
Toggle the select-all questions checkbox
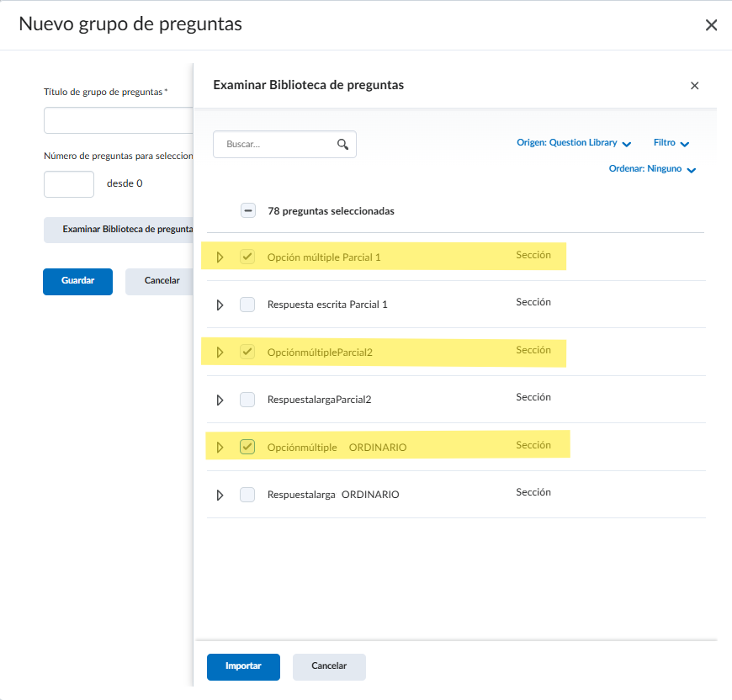click(x=247, y=211)
